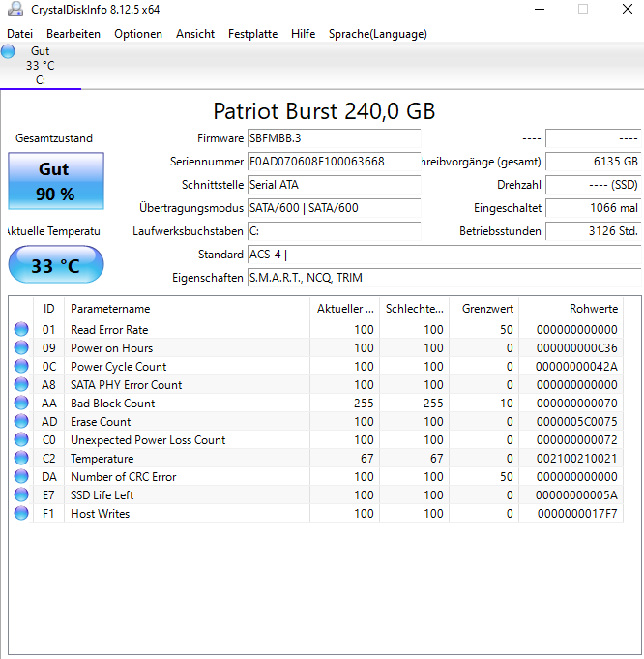Close the CrystalDiskInfo window
644x659 pixels.
pos(628,10)
